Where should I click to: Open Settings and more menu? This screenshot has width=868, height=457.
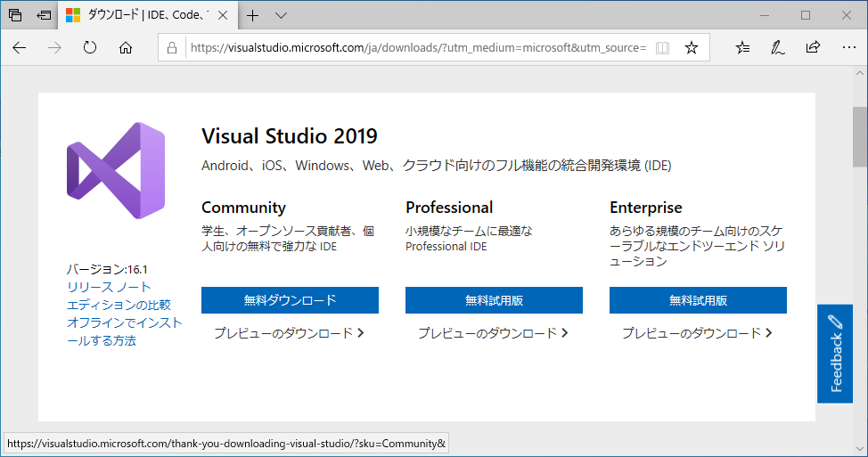848,47
